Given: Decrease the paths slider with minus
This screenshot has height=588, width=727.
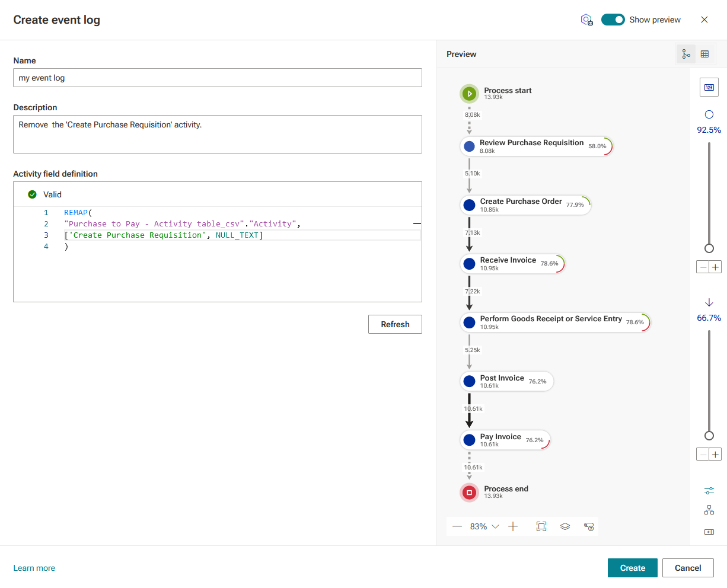Looking at the screenshot, I should pos(703,455).
